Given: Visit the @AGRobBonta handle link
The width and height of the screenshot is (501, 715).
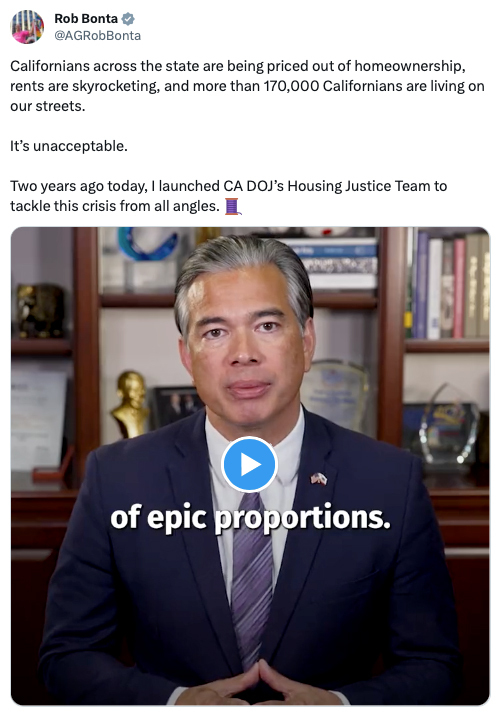Looking at the screenshot, I should tap(98, 36).
